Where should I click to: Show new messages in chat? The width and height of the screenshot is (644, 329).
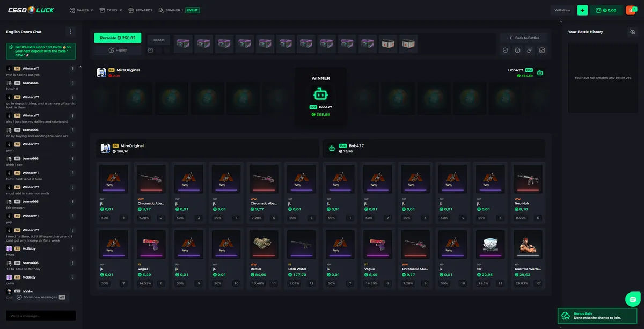[x=41, y=297]
